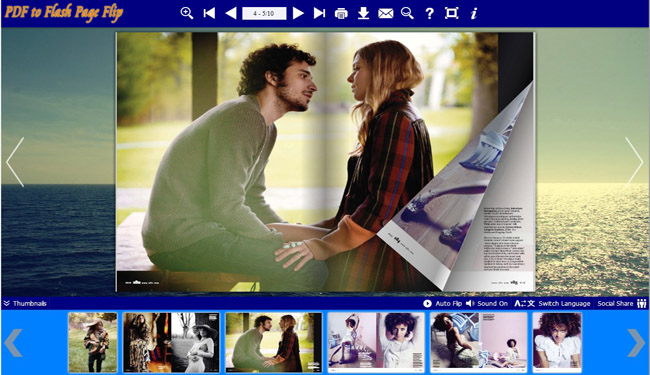Toggle Auto Flip playback
Image resolution: width=650 pixels, height=375 pixels.
point(443,303)
